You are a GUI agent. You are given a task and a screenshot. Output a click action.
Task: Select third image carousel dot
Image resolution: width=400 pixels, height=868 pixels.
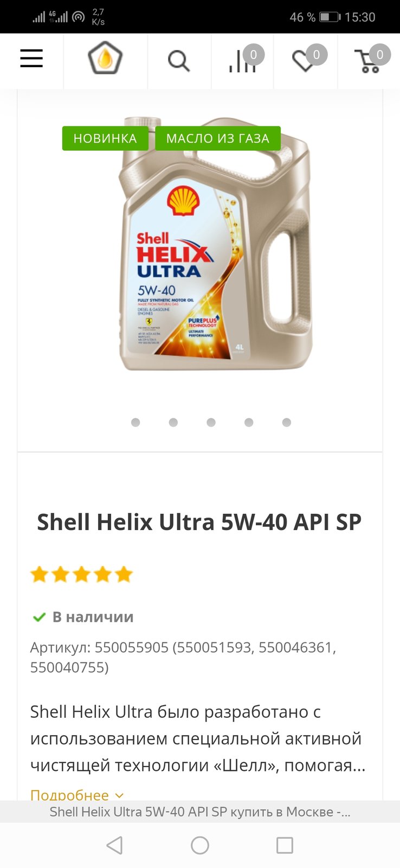click(211, 423)
